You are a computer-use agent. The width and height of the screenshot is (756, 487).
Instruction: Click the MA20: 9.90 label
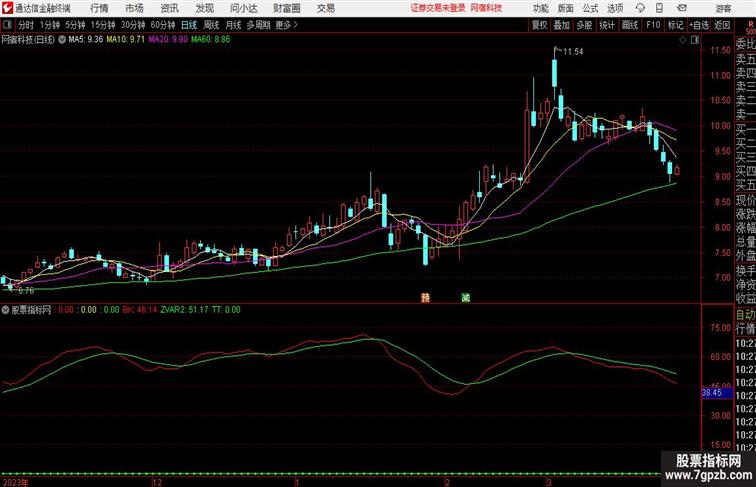[168, 39]
